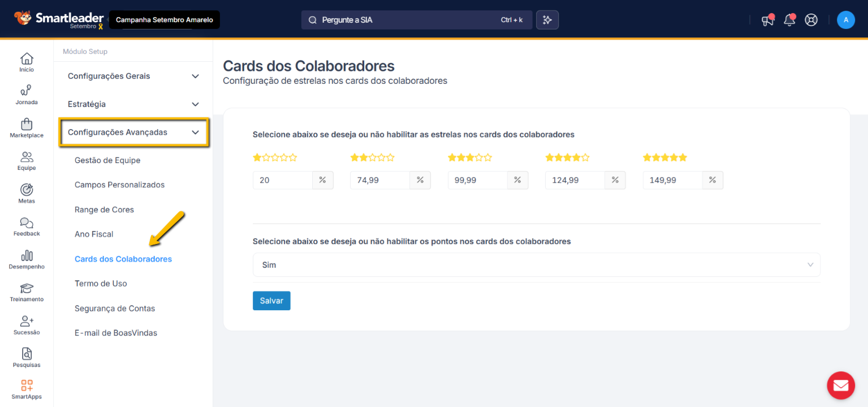Open Desempenho bar chart icon
868x407 pixels.
[26, 256]
